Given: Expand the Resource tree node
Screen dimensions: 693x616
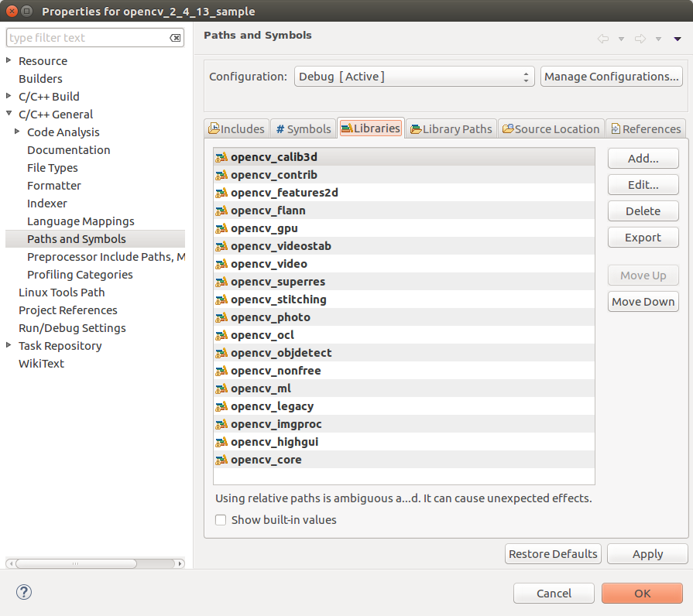Looking at the screenshot, I should tap(9, 60).
